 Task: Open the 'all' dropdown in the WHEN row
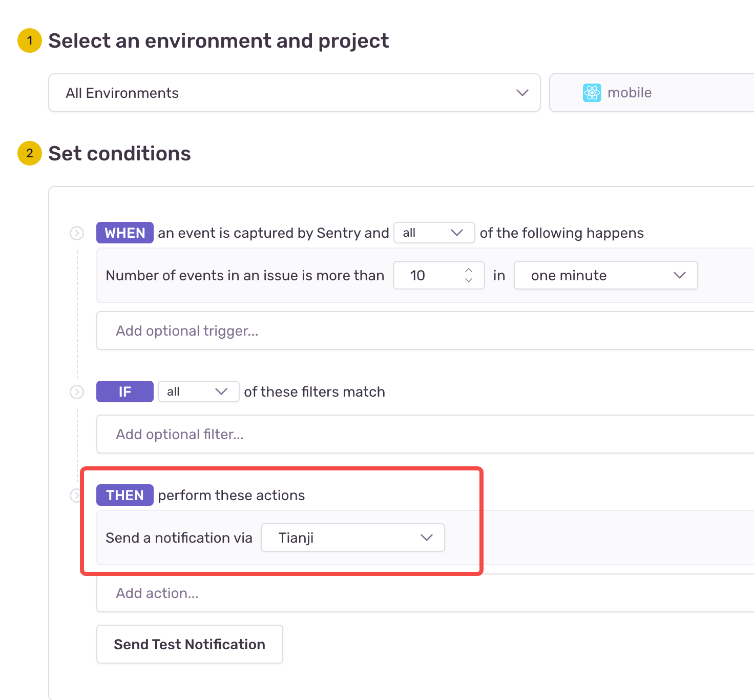[433, 233]
